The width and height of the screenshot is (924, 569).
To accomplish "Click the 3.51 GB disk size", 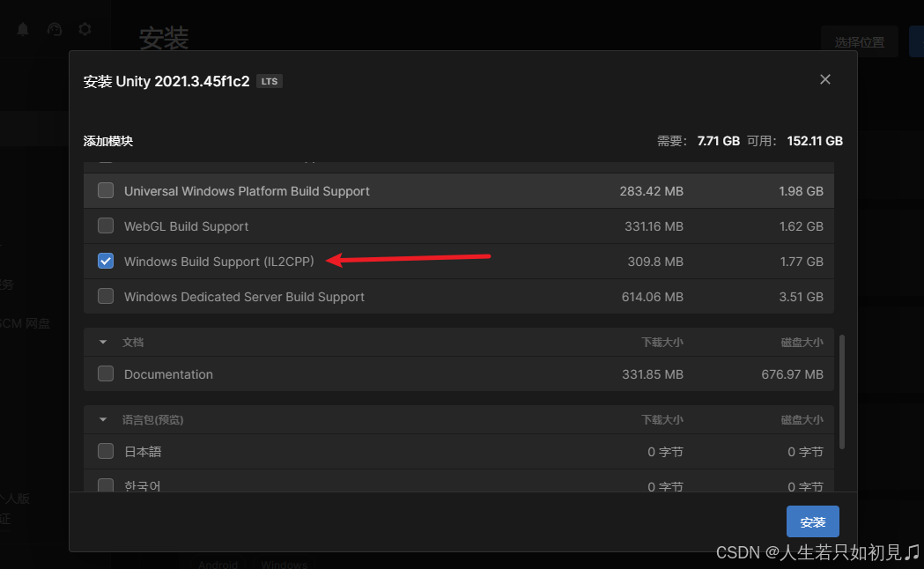I will [801, 297].
